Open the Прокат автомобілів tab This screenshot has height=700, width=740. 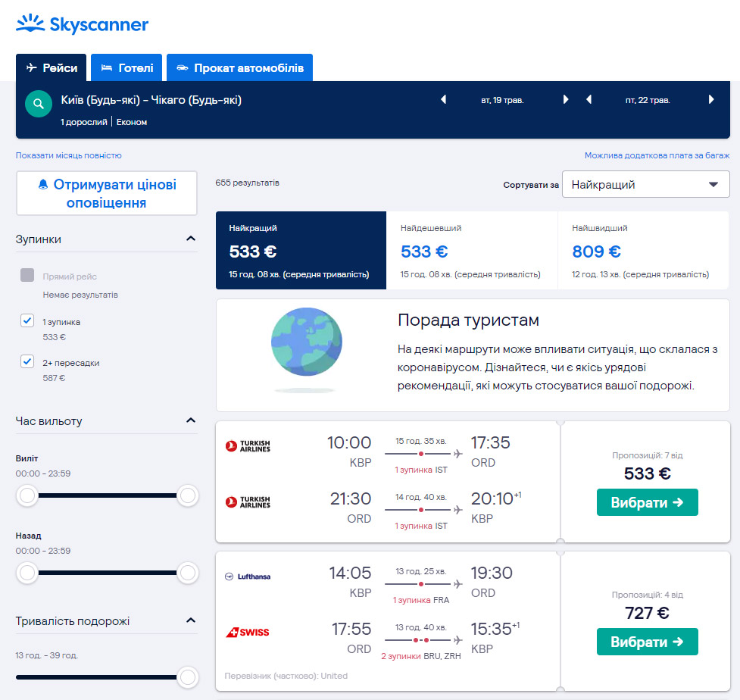click(240, 68)
